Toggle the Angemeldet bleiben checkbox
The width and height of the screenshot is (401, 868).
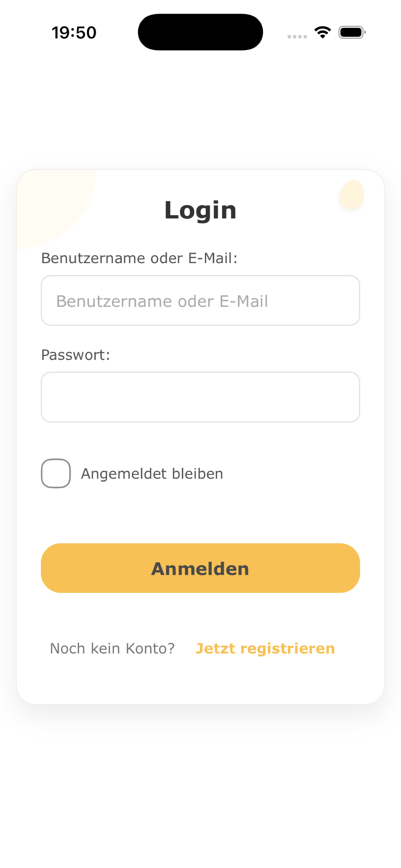56,473
